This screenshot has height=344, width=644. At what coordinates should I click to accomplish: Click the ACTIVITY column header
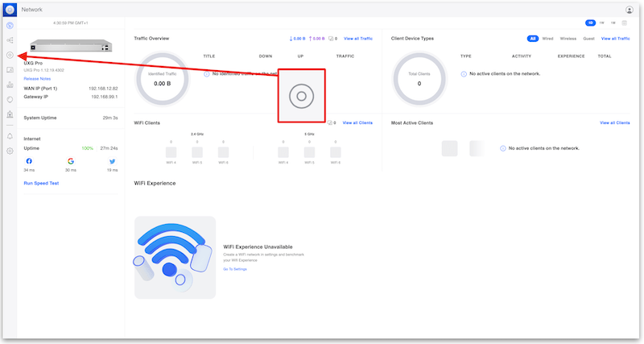pos(521,56)
